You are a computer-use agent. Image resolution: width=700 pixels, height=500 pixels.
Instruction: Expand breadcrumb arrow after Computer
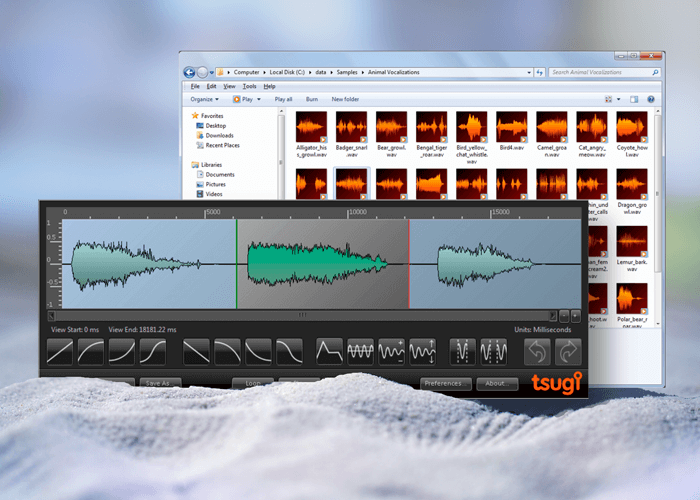click(264, 72)
